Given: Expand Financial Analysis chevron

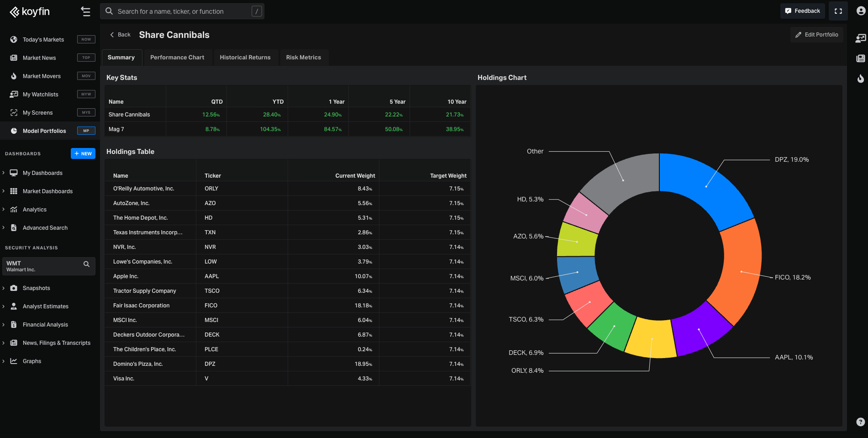Looking at the screenshot, I should point(4,324).
